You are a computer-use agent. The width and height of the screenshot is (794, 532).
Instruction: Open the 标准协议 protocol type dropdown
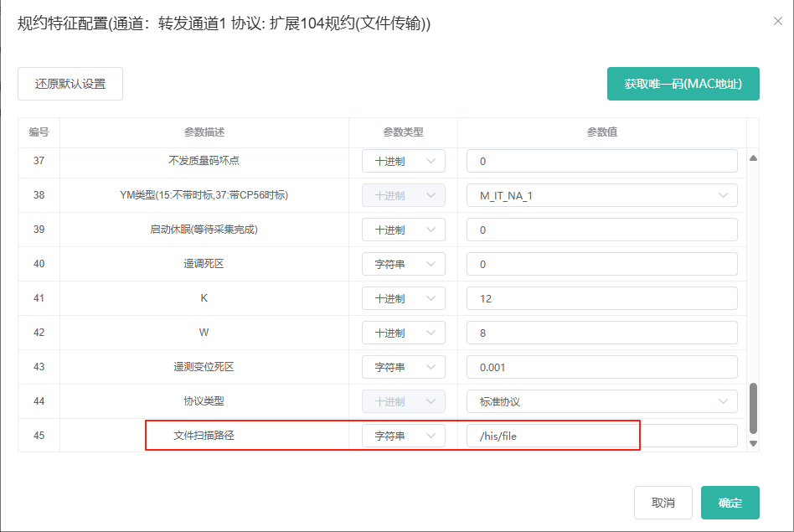point(601,402)
